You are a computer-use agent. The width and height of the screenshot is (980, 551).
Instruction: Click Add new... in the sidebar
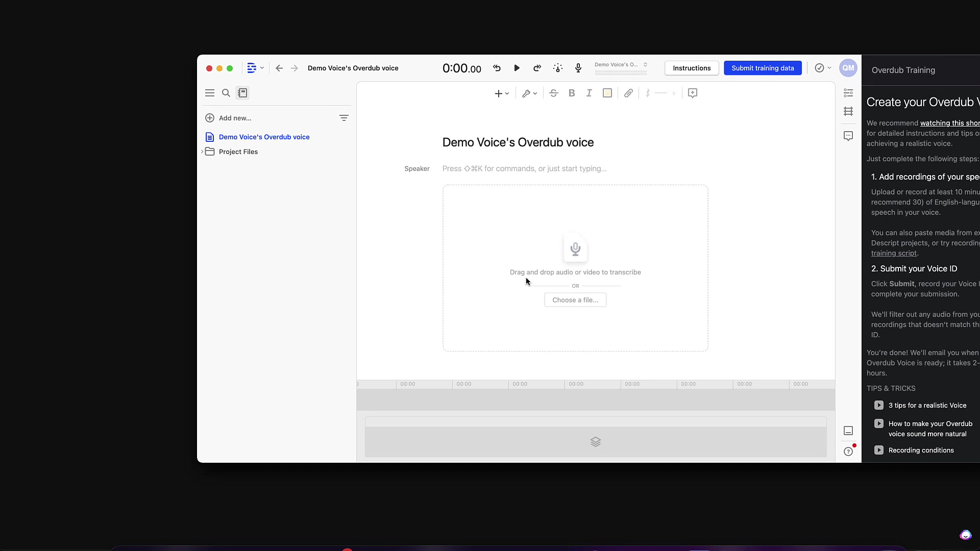point(228,118)
